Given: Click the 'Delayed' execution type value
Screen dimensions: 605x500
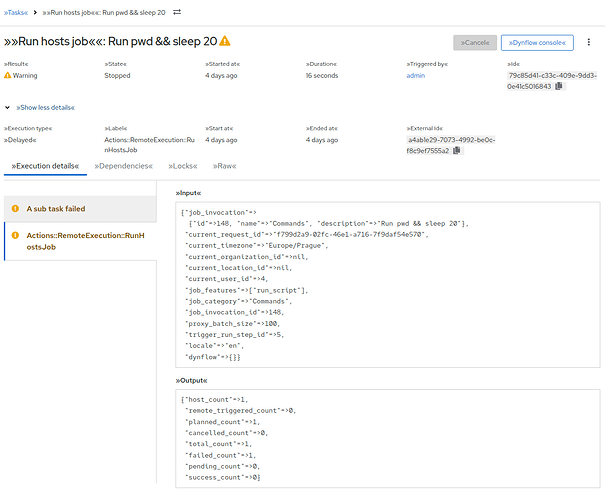Looking at the screenshot, I should (20, 140).
